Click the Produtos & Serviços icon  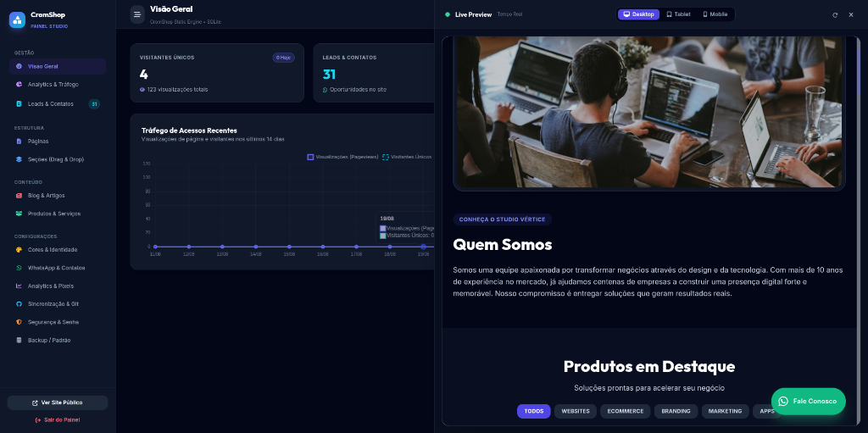[x=19, y=214]
